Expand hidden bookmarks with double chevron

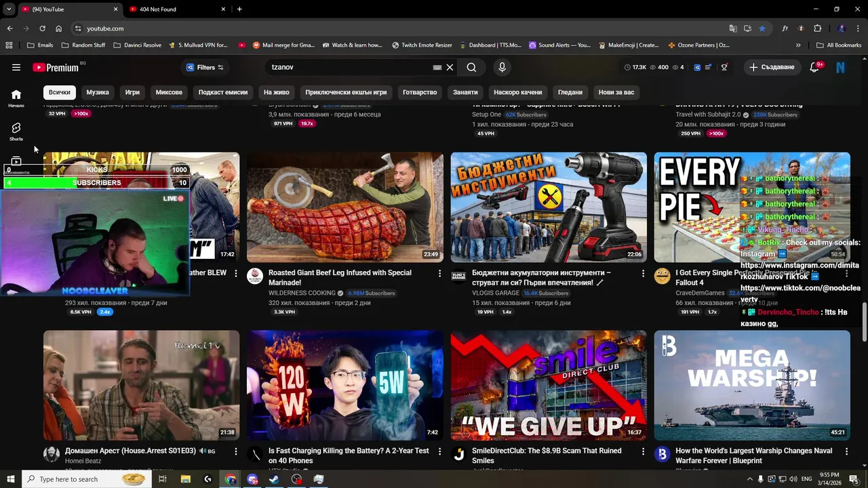(x=798, y=45)
